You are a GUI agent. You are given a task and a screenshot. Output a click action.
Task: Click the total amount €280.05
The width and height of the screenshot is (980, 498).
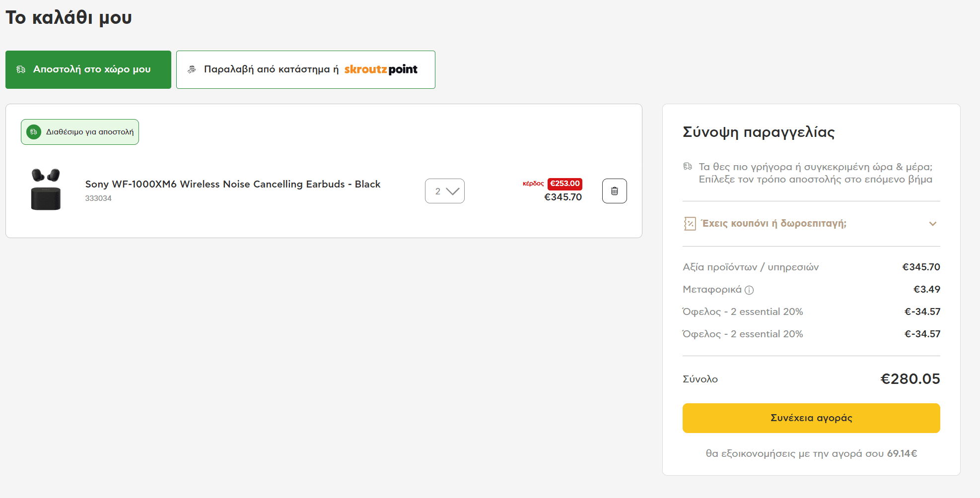click(910, 379)
